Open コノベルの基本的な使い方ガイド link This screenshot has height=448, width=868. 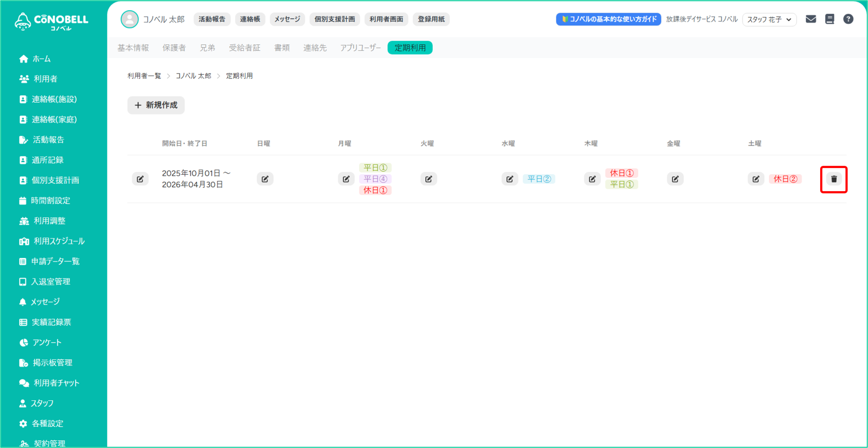[x=608, y=19]
